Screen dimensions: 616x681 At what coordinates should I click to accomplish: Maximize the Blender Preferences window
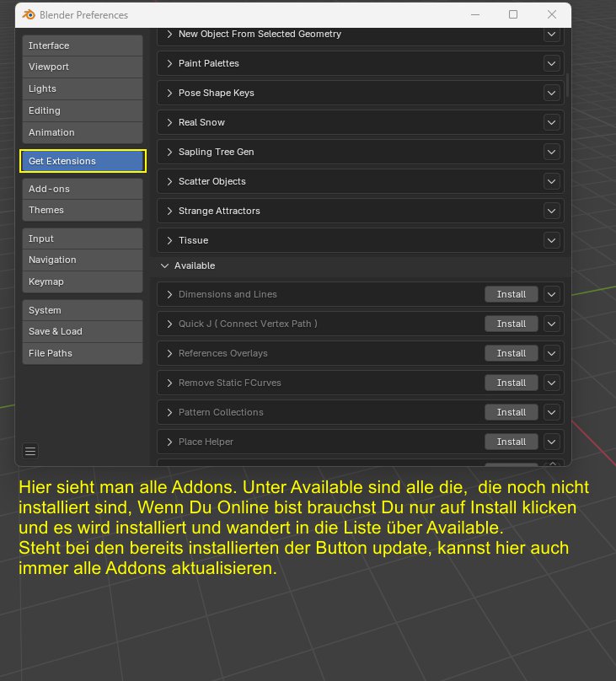click(513, 14)
